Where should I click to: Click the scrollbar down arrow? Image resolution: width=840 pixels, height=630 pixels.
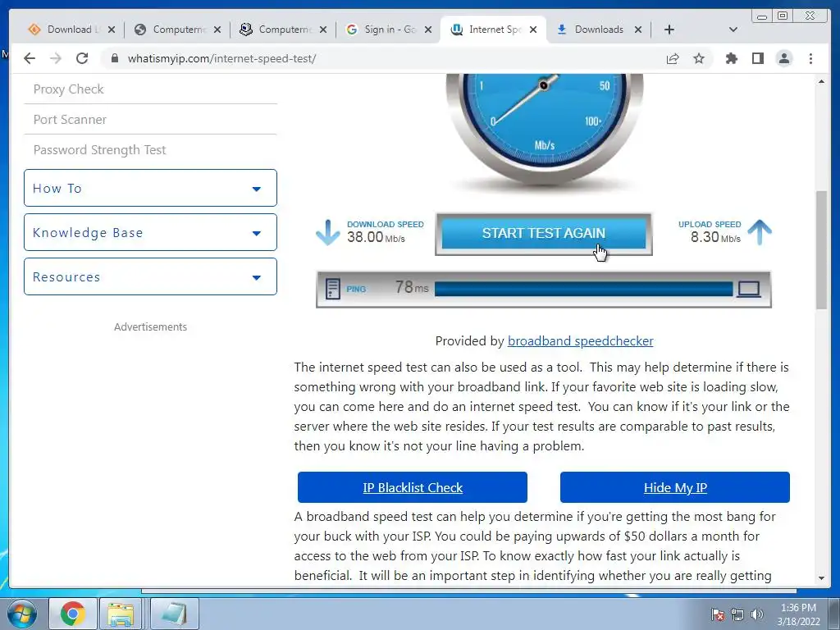(821, 578)
